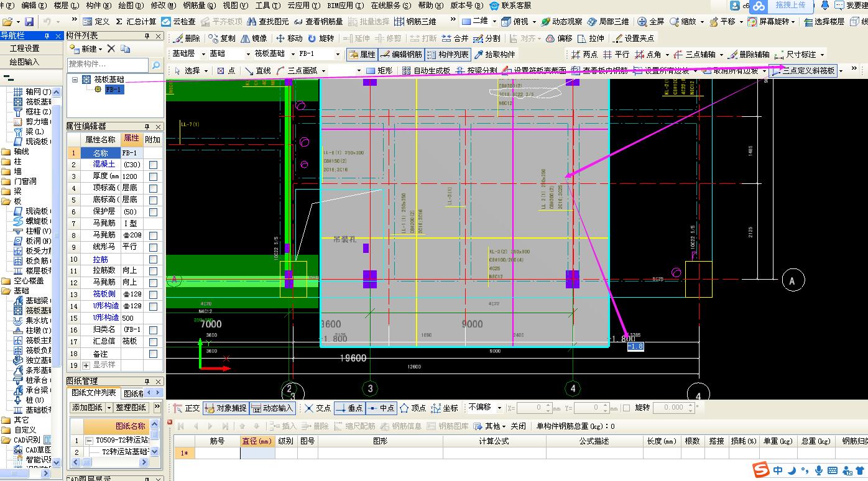Click 删除辅轴 delete auxiliary axis
This screenshot has height=481, width=868.
coord(748,55)
